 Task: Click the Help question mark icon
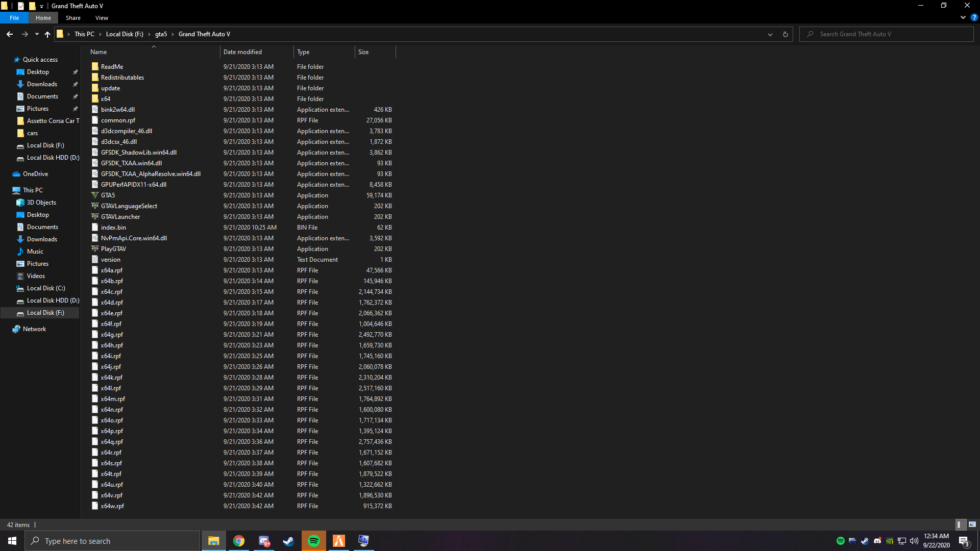(974, 17)
